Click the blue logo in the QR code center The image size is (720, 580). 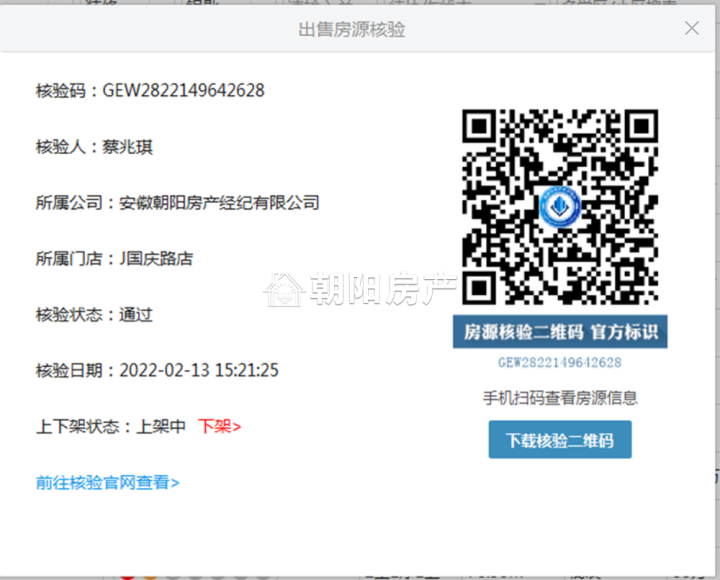click(x=559, y=207)
